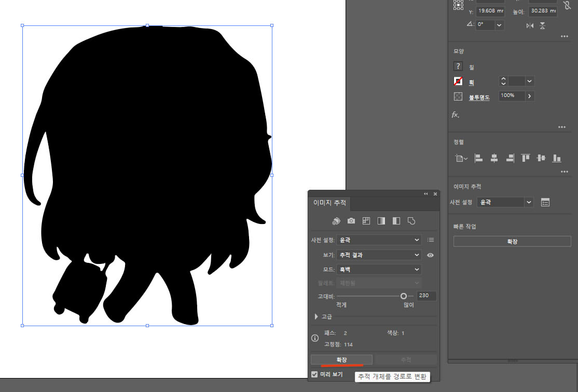Open the fx effects menu
Viewport: 578px width, 392px height.
456,115
